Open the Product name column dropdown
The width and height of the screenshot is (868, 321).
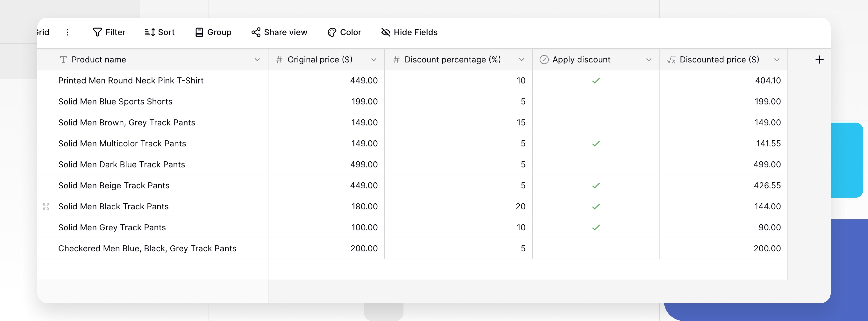[x=257, y=60]
